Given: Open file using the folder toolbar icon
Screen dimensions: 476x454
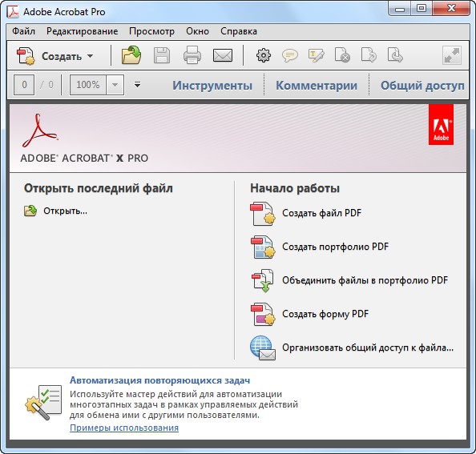Looking at the screenshot, I should [131, 55].
